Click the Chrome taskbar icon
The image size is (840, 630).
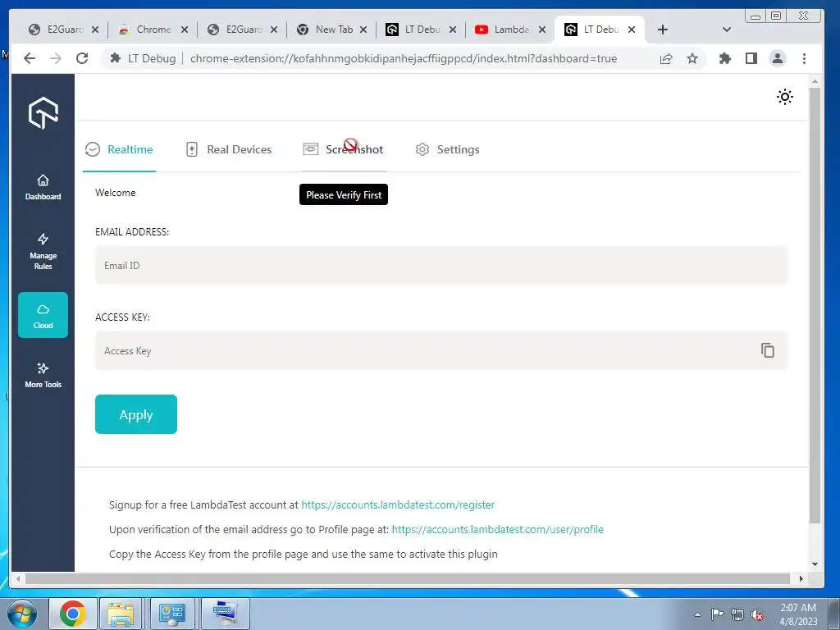tap(73, 614)
